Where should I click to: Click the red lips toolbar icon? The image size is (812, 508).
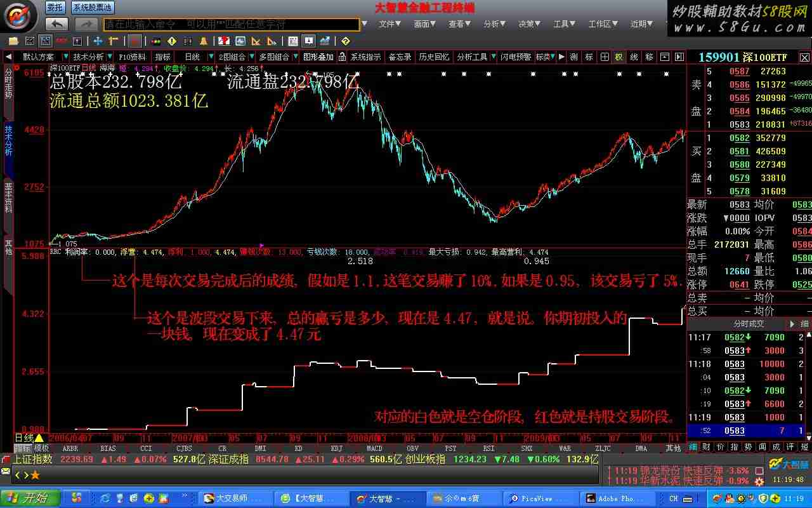coord(61,41)
